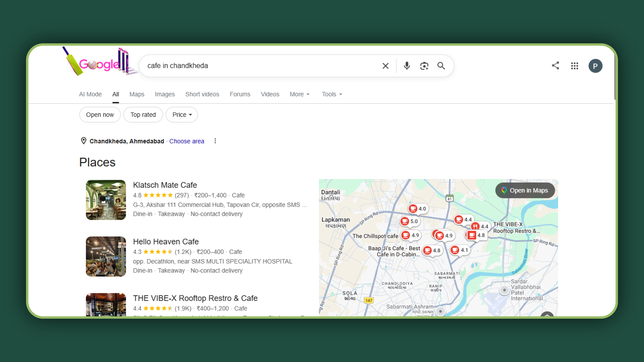This screenshot has height=362, width=644.
Task: Toggle the Open now filter
Action: [100, 115]
